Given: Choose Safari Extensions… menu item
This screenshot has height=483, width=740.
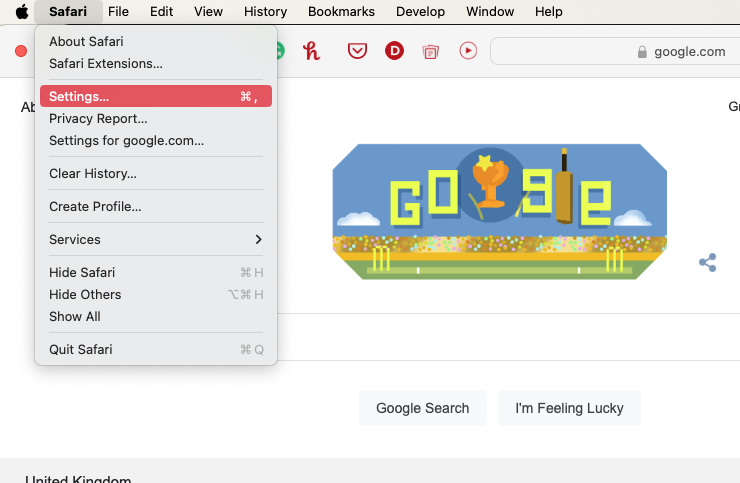Looking at the screenshot, I should pos(156,63).
